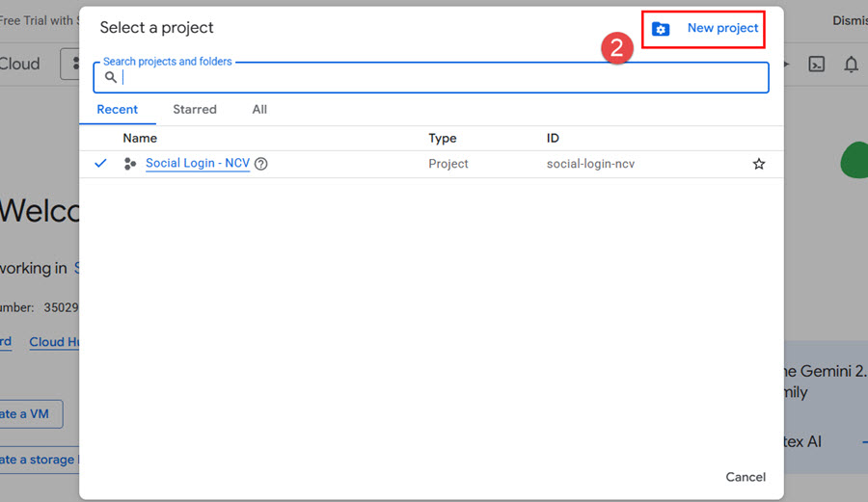This screenshot has width=868, height=502.
Task: Star the Social Login - NCV project
Action: (x=759, y=165)
